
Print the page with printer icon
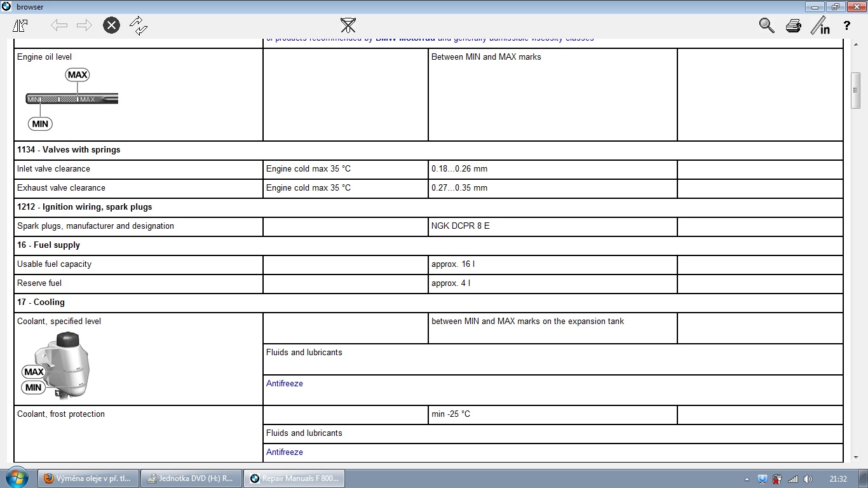[x=793, y=26]
